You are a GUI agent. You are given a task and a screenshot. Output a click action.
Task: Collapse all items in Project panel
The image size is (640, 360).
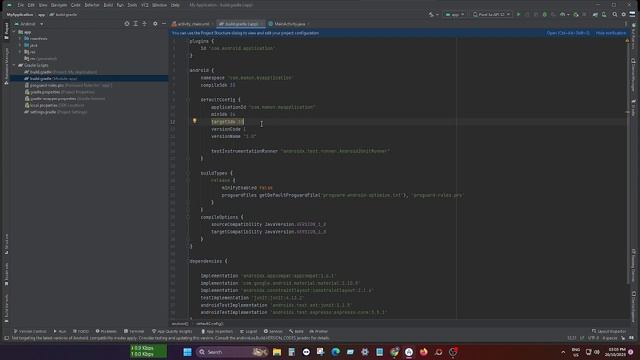point(144,24)
